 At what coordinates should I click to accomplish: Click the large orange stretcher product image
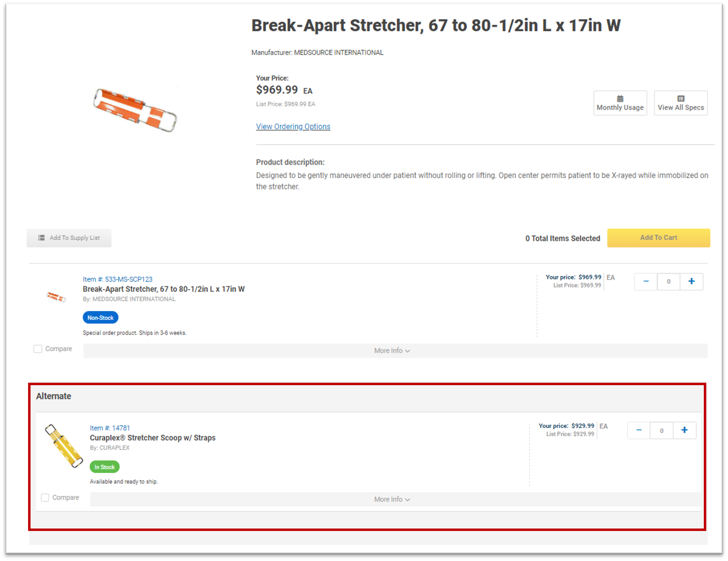tap(135, 110)
